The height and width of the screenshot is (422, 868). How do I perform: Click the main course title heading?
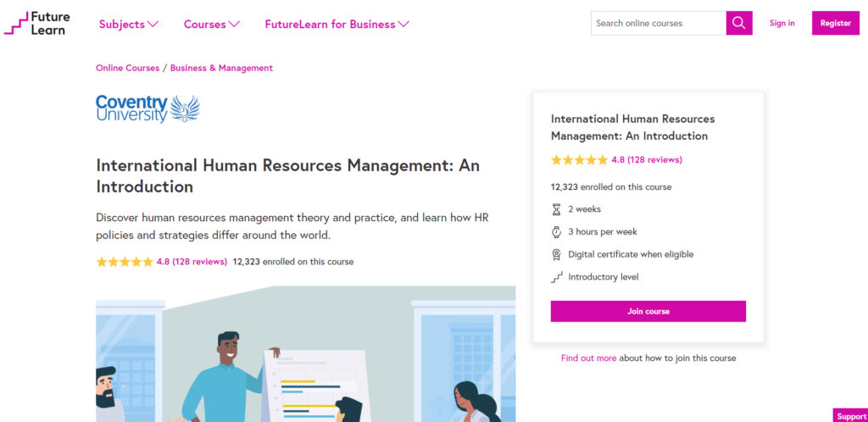(288, 176)
